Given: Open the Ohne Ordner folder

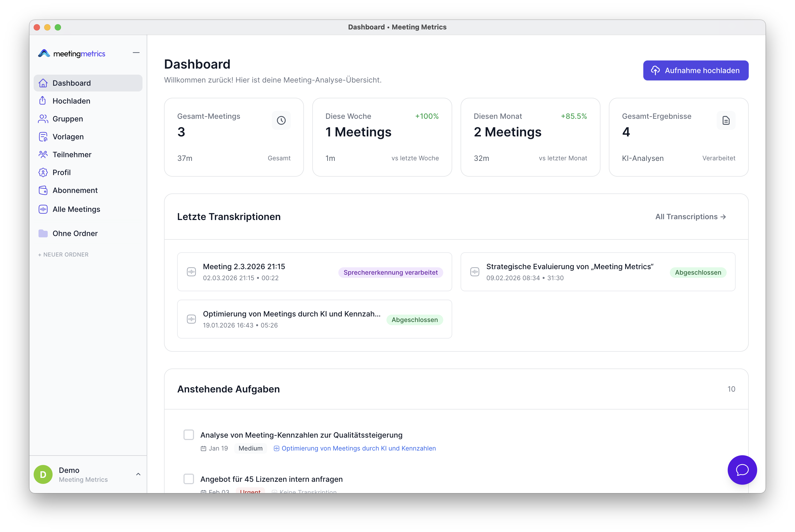Looking at the screenshot, I should coord(75,233).
